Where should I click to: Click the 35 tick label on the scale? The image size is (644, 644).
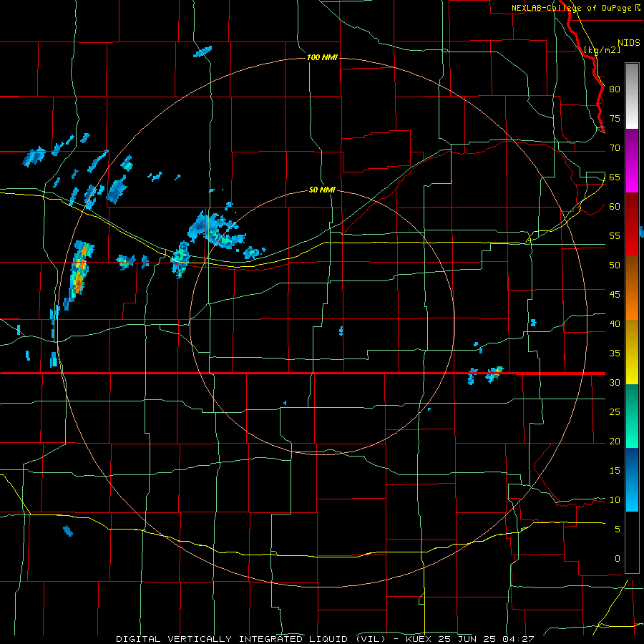615,353
